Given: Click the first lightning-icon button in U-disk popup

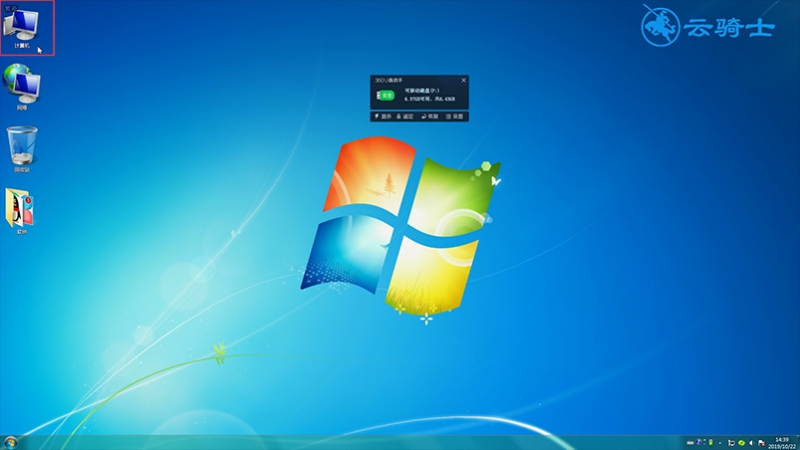Looking at the screenshot, I should point(383,116).
